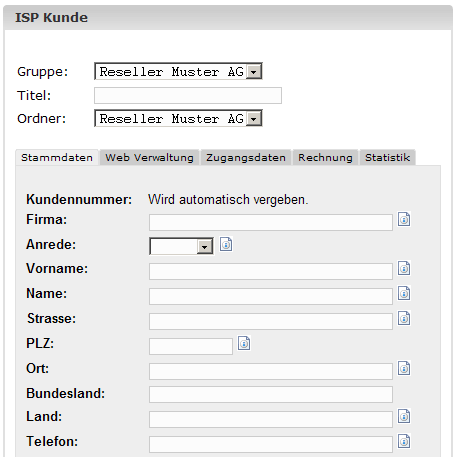Viewport: 455px width, 457px height.
Task: Click the info icon beside PLZ field
Action: [244, 343]
